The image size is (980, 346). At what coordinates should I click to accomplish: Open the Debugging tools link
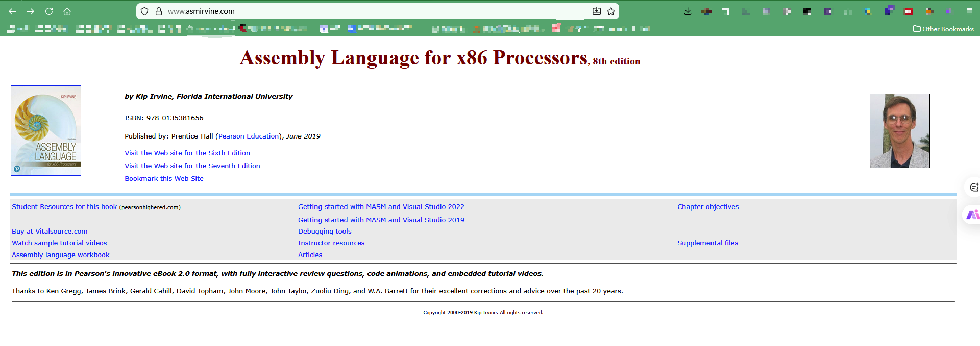pos(325,231)
